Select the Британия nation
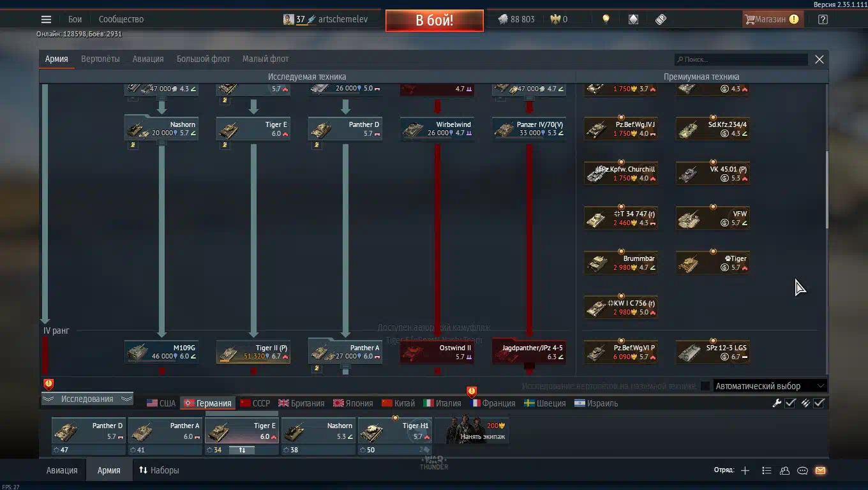The width and height of the screenshot is (868, 490). click(301, 403)
